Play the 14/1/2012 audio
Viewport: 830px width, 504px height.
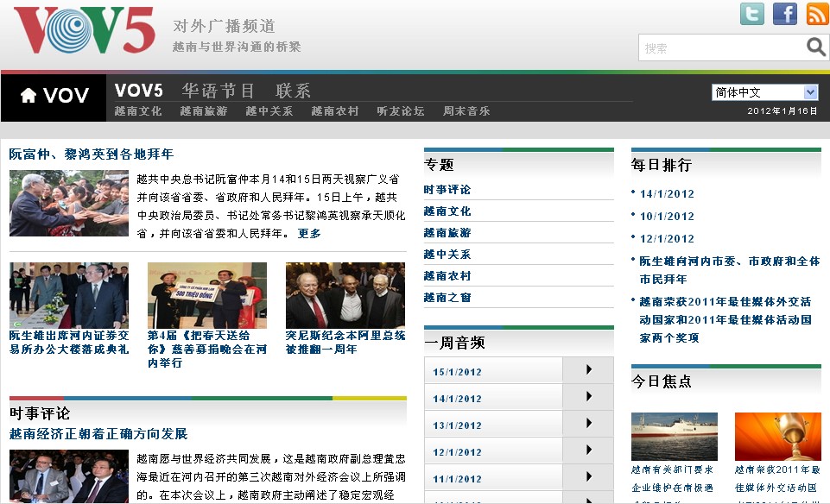[588, 397]
